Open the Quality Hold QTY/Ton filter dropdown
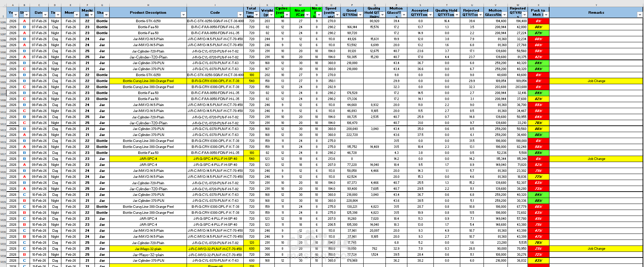The height and width of the screenshot is (267, 644). pos(457,15)
